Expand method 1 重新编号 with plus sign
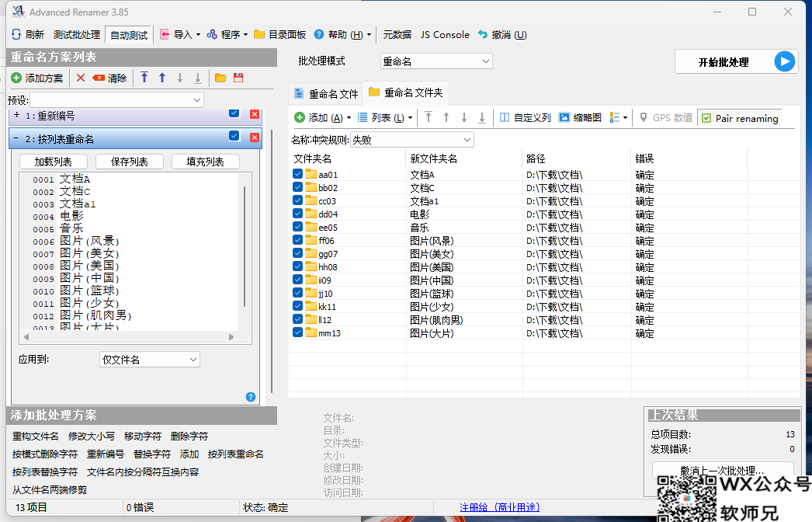 point(16,115)
